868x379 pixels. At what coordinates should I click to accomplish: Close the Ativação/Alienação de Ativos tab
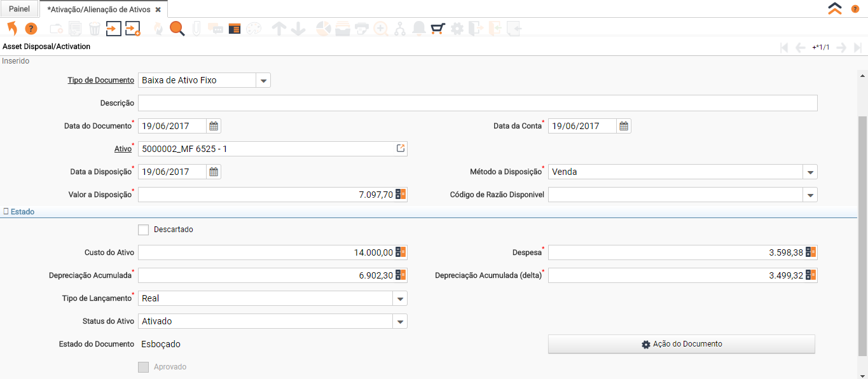(x=158, y=10)
